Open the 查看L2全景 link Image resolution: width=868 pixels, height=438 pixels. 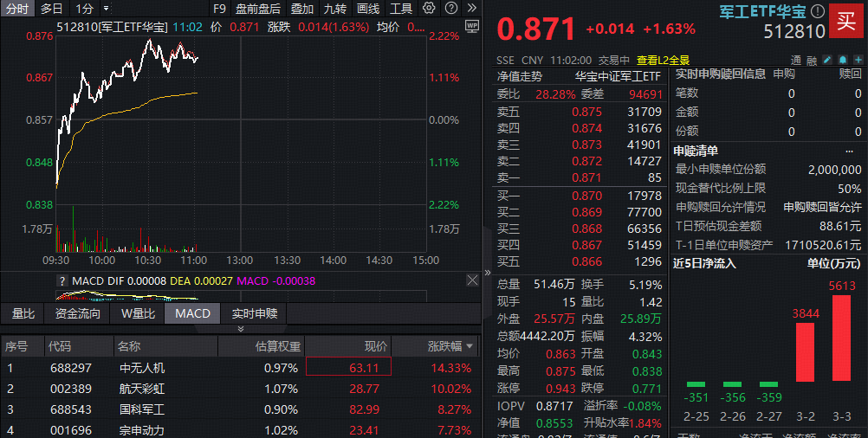pyautogui.click(x=663, y=61)
